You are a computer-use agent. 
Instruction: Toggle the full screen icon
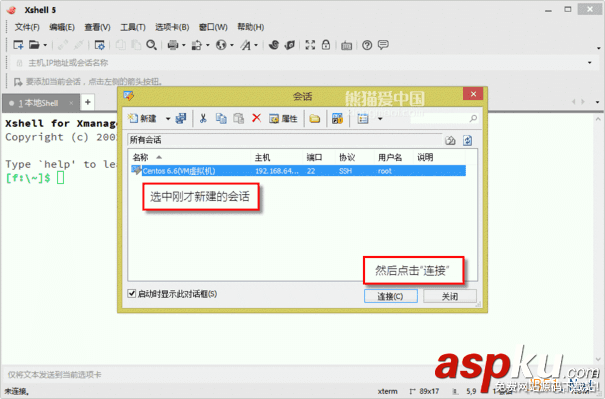coord(310,45)
